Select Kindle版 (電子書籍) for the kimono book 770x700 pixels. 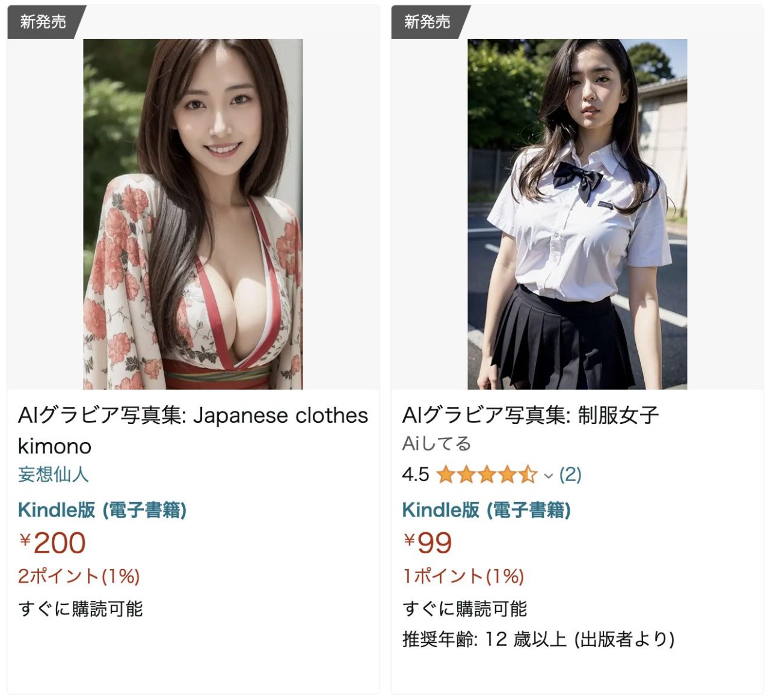(x=102, y=510)
